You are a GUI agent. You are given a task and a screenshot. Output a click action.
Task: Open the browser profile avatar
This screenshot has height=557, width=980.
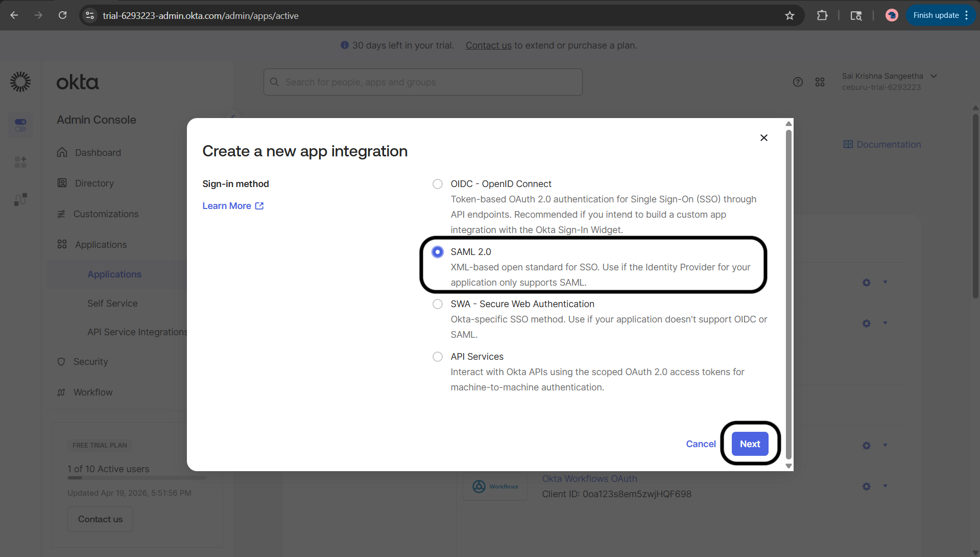coord(892,15)
